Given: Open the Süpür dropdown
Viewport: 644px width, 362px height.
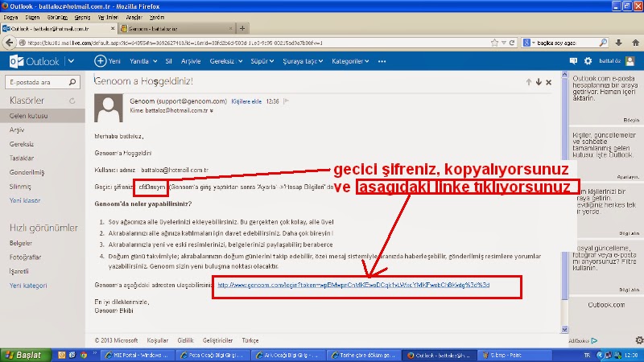Looking at the screenshot, I should pyautogui.click(x=262, y=61).
